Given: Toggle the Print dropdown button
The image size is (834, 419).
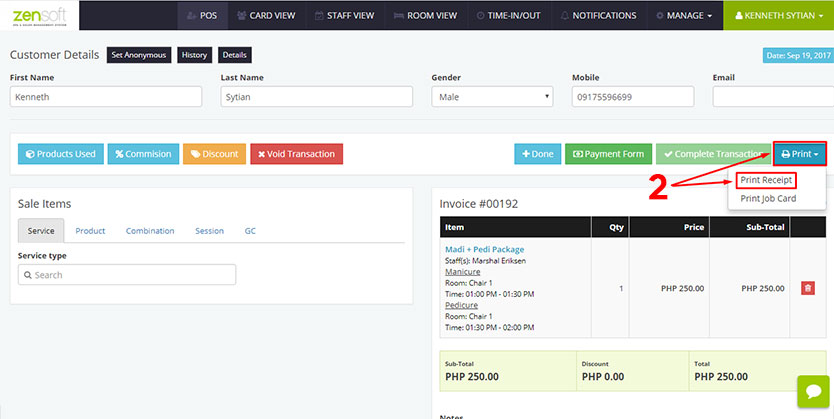Looking at the screenshot, I should 800,154.
